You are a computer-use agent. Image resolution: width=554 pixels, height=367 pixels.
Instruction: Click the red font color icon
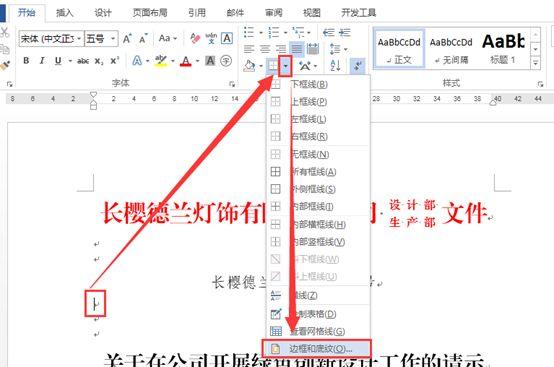186,61
